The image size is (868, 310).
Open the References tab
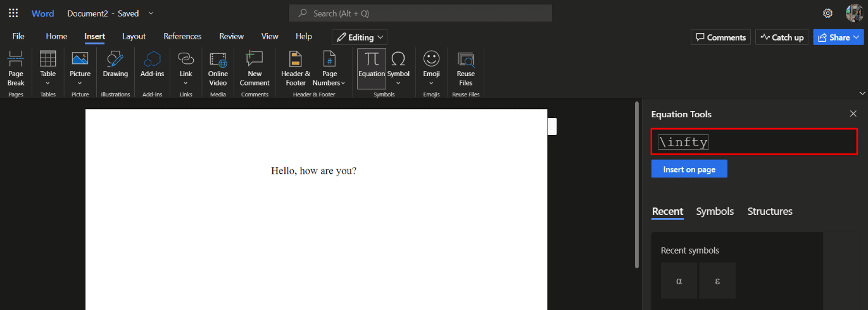coord(182,36)
